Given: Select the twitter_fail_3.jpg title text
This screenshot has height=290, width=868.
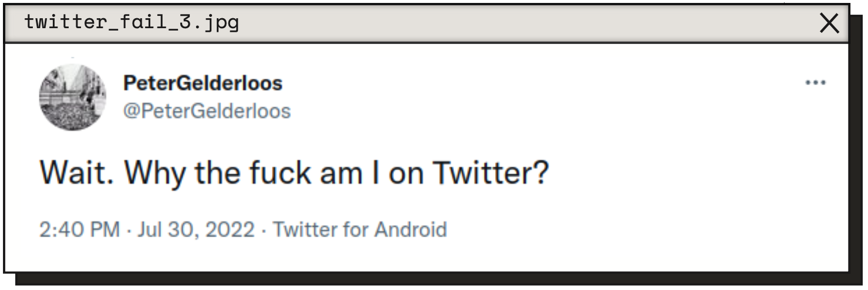Looking at the screenshot, I should [132, 23].
